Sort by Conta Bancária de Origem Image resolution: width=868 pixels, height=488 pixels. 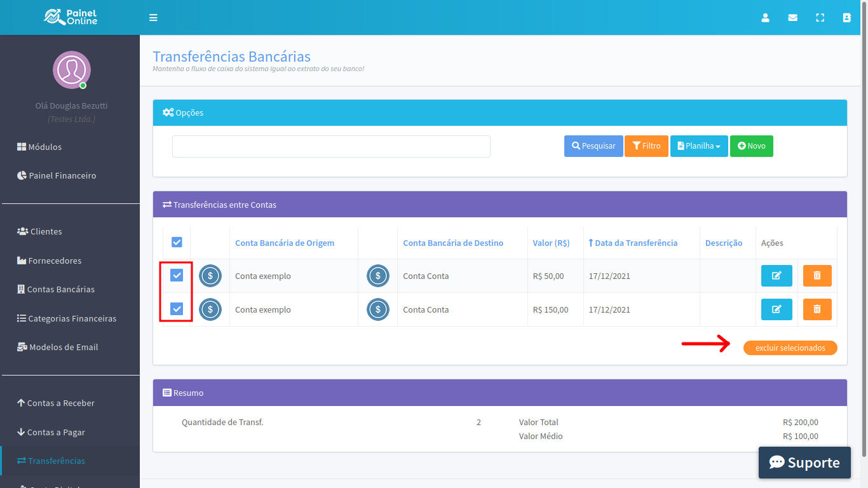tap(285, 243)
